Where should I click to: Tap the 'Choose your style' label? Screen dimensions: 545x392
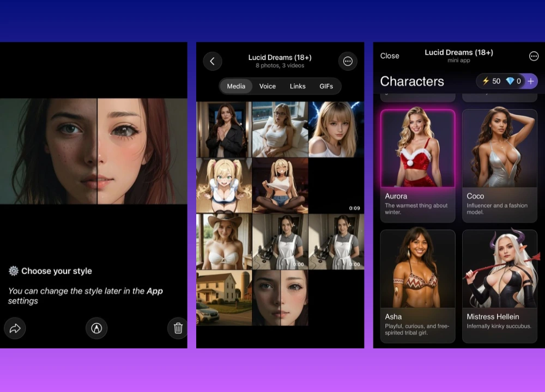coord(57,271)
